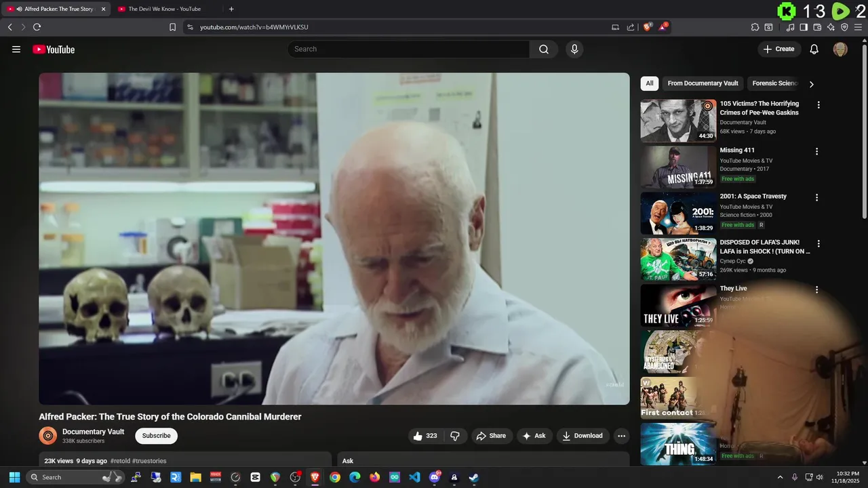
Task: Open the extensions puzzle icon
Action: click(755, 27)
